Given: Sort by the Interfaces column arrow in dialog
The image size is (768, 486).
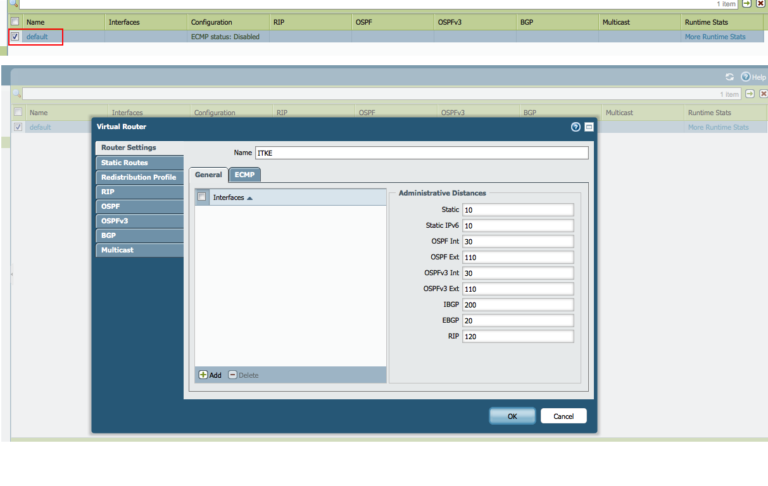Looking at the screenshot, I should pos(249,198).
